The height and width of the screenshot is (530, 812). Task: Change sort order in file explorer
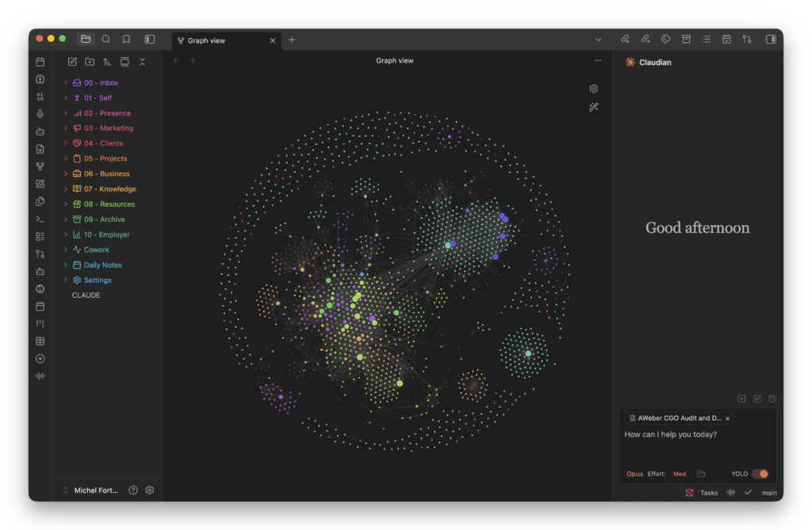(107, 62)
